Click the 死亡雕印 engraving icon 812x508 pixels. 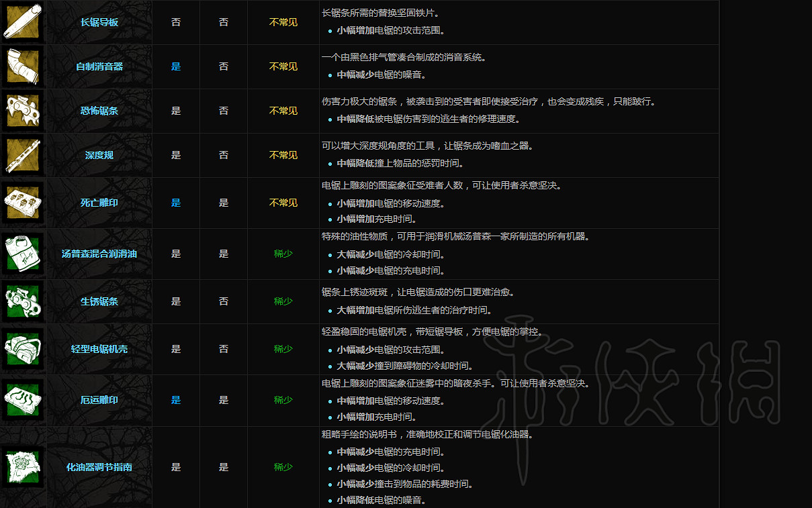point(22,202)
